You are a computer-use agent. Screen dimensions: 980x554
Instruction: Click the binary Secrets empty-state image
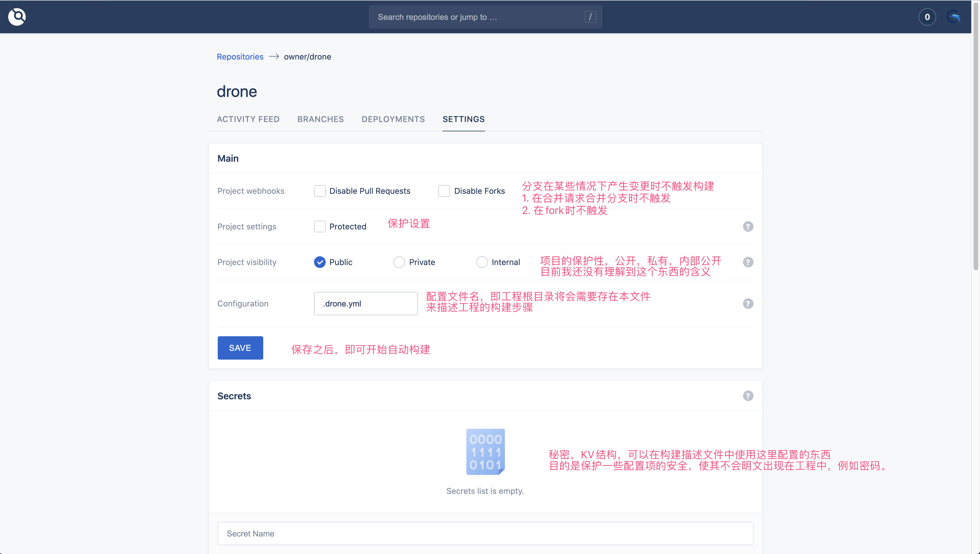click(485, 452)
